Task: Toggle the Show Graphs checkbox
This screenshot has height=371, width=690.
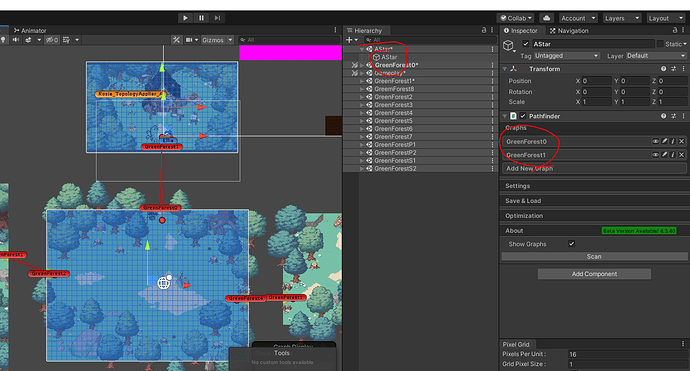Action: [571, 244]
